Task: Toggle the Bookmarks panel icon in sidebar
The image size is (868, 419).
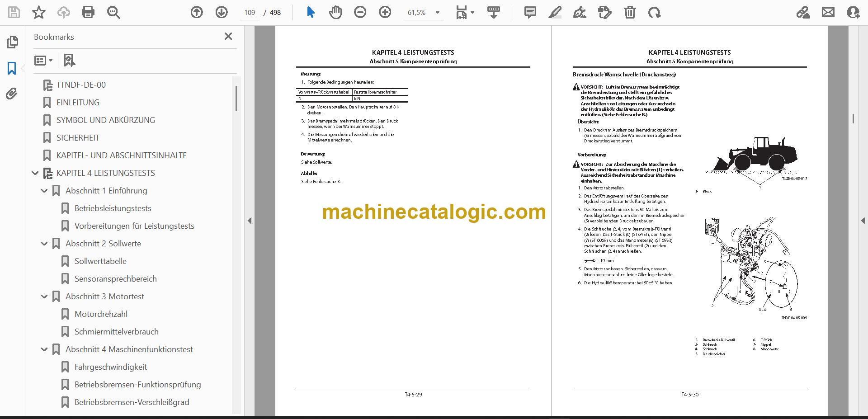Action: coord(12,68)
